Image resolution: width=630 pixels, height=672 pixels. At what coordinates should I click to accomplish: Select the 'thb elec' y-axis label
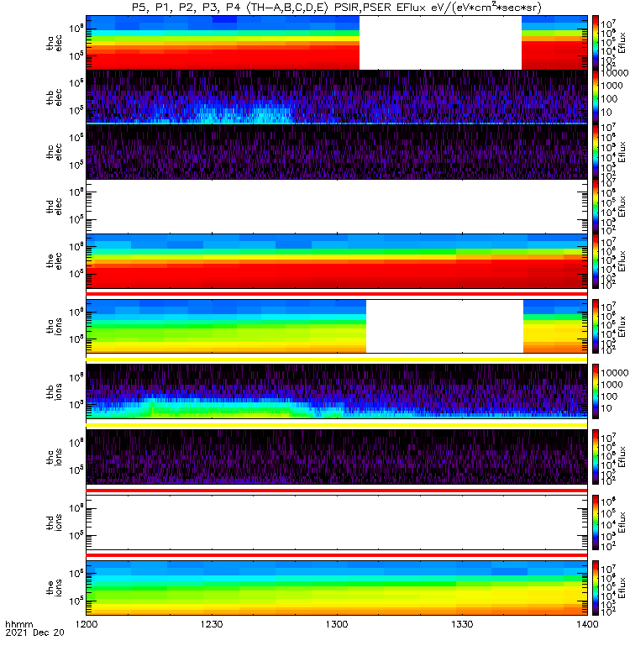point(54,97)
